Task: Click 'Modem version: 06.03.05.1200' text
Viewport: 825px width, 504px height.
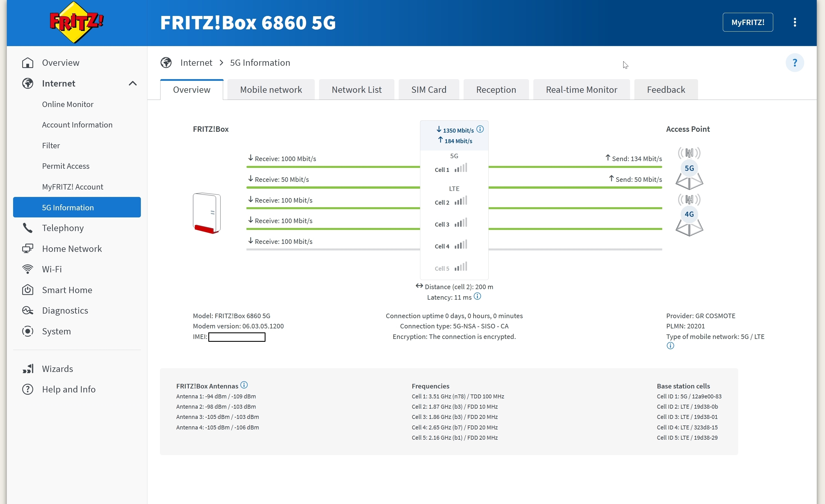Action: tap(238, 326)
